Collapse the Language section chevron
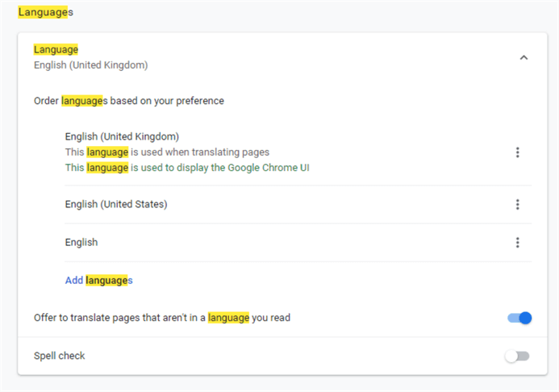 [x=524, y=57]
